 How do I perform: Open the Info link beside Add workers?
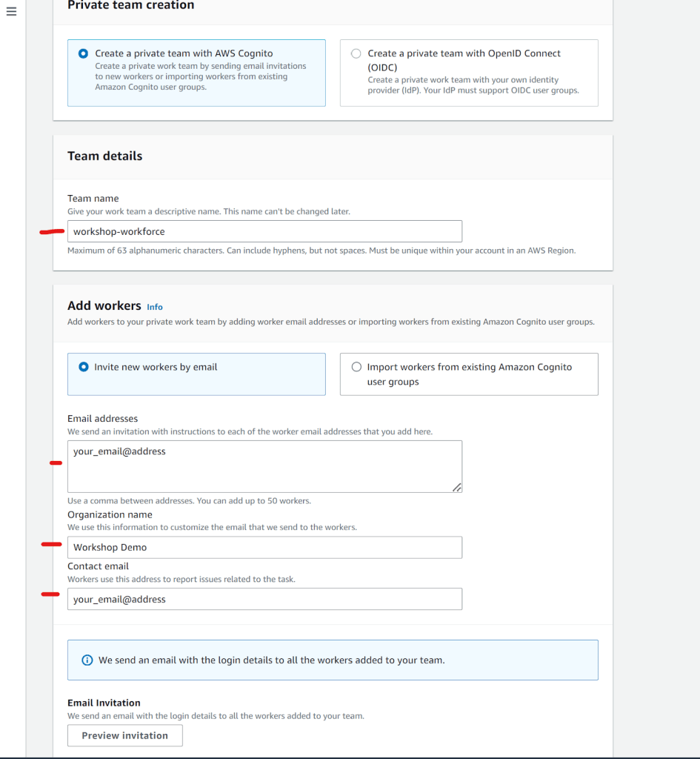(155, 307)
